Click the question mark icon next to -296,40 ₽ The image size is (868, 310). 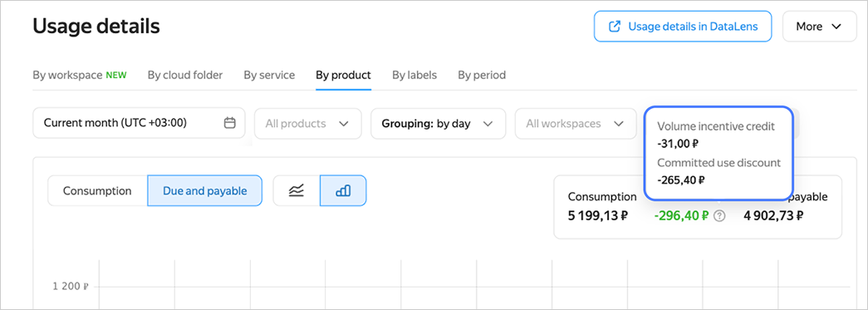pos(719,216)
